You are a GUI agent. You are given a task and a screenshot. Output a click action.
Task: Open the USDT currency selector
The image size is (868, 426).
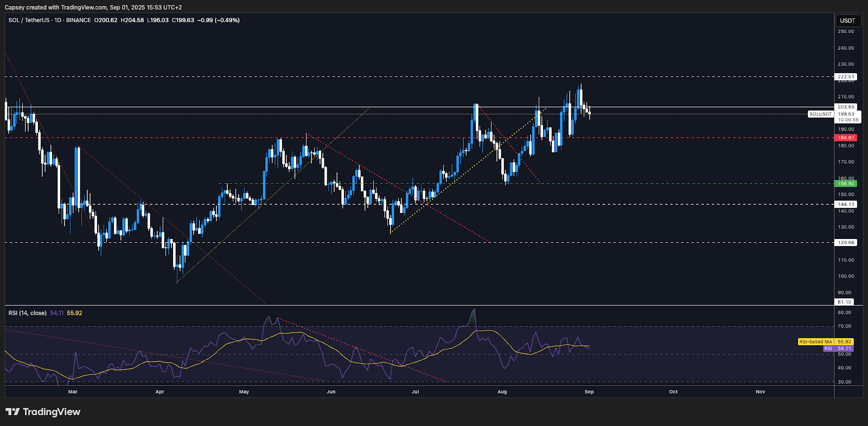(x=847, y=21)
